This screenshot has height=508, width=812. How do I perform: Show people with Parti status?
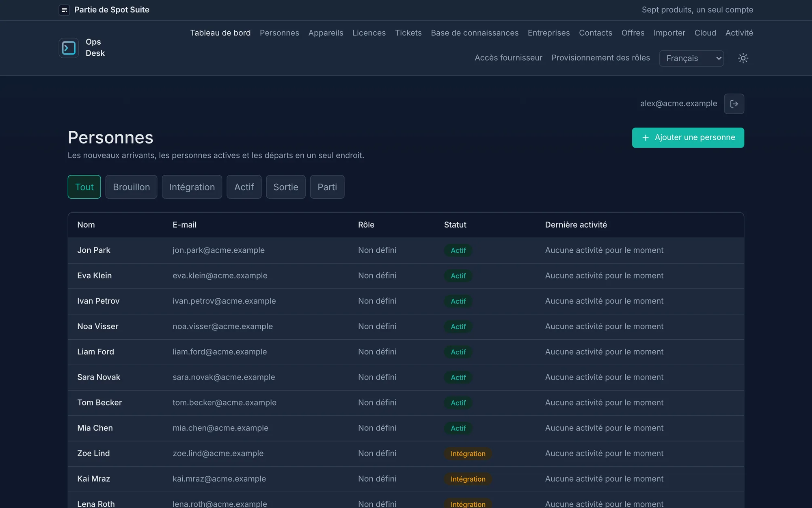pos(327,187)
